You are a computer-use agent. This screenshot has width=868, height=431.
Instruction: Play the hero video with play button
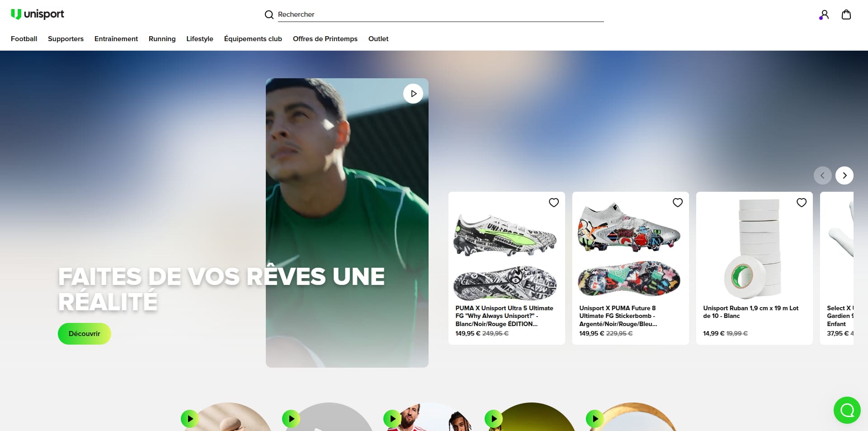point(413,94)
